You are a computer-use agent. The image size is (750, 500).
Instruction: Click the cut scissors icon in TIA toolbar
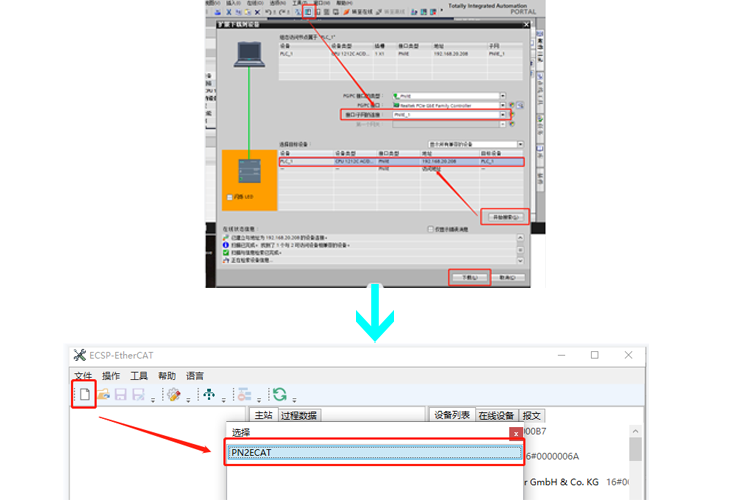pos(228,12)
